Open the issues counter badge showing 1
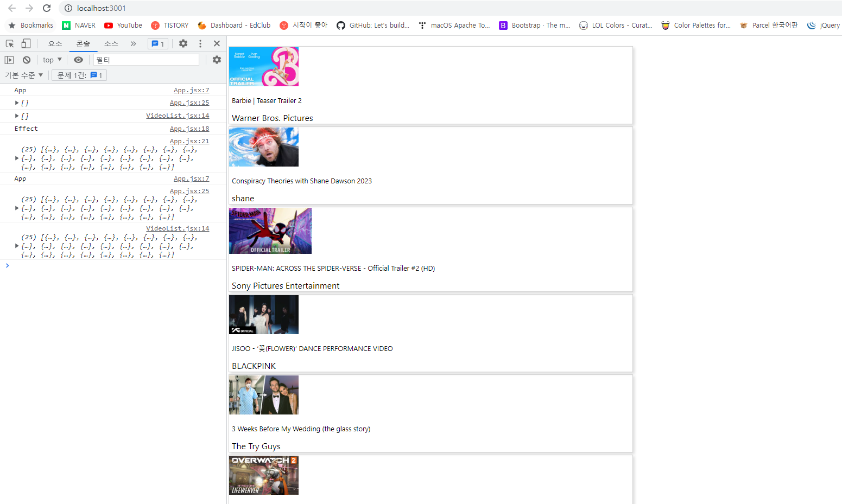 (158, 44)
